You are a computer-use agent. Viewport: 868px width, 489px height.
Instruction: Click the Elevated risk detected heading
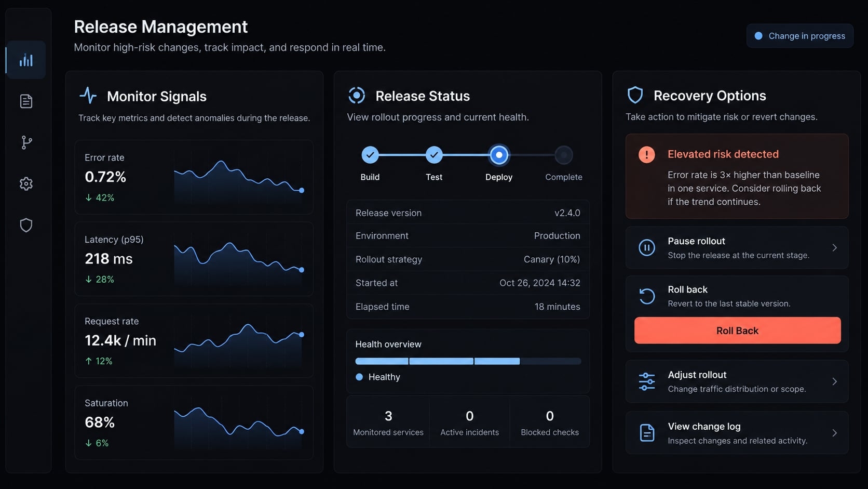click(x=723, y=154)
